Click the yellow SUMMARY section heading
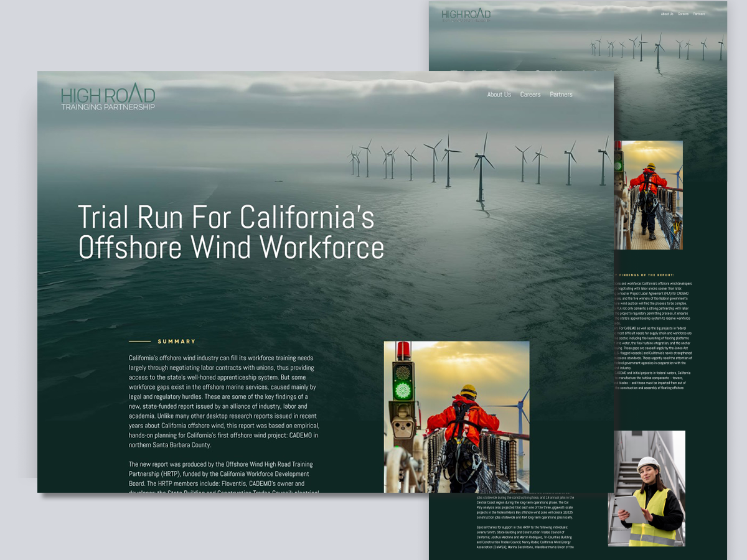 coord(177,342)
